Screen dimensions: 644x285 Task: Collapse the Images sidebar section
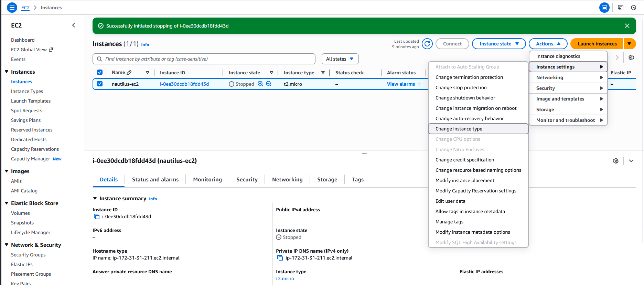(7, 171)
